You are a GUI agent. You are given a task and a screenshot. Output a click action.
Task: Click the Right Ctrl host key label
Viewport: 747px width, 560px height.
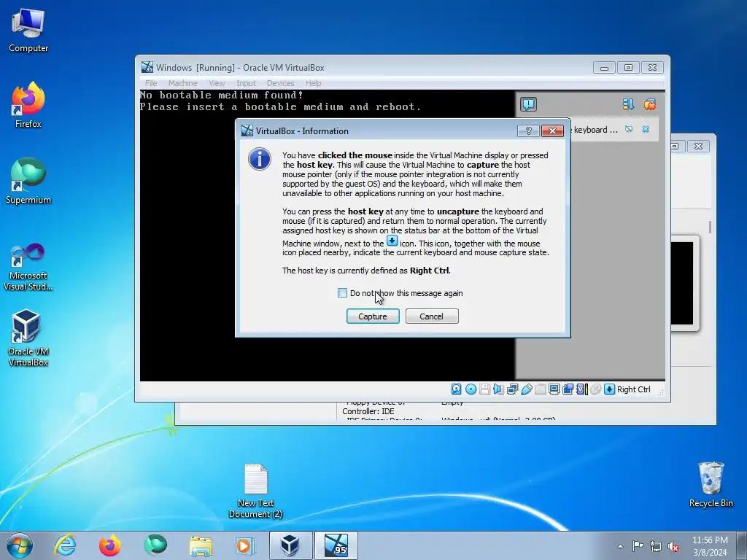click(x=634, y=389)
